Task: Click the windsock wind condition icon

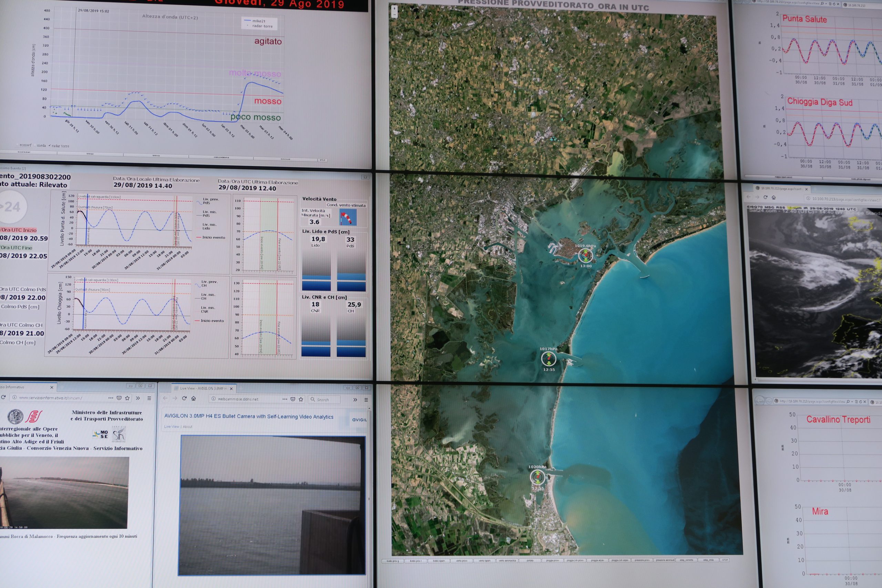Action: click(348, 217)
